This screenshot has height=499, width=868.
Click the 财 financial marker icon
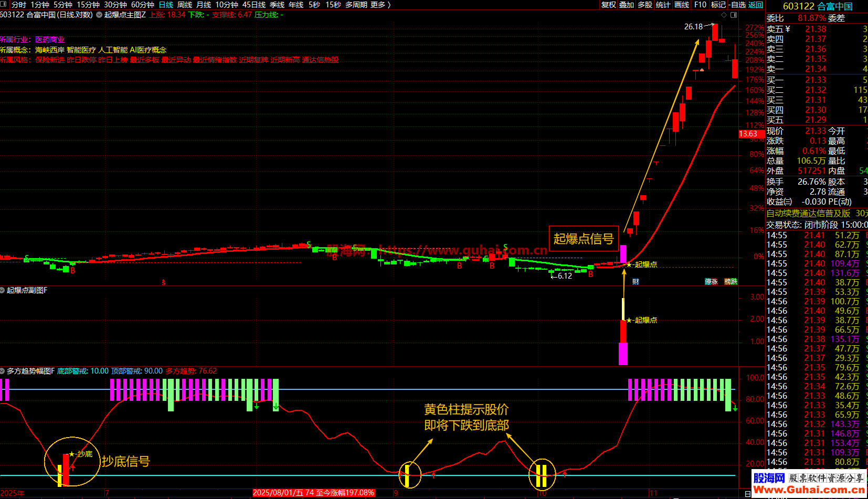click(636, 282)
